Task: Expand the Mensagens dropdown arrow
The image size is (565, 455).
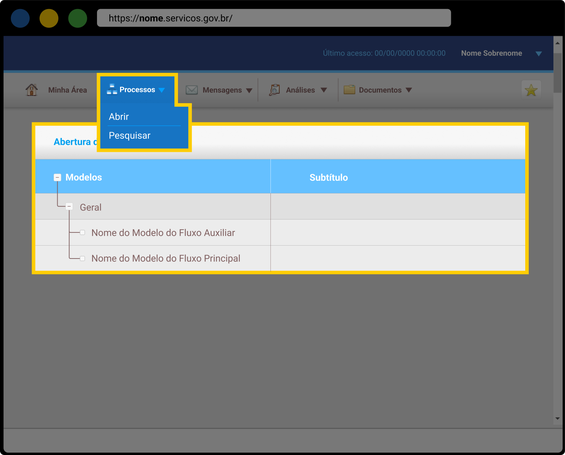Action: [x=249, y=90]
